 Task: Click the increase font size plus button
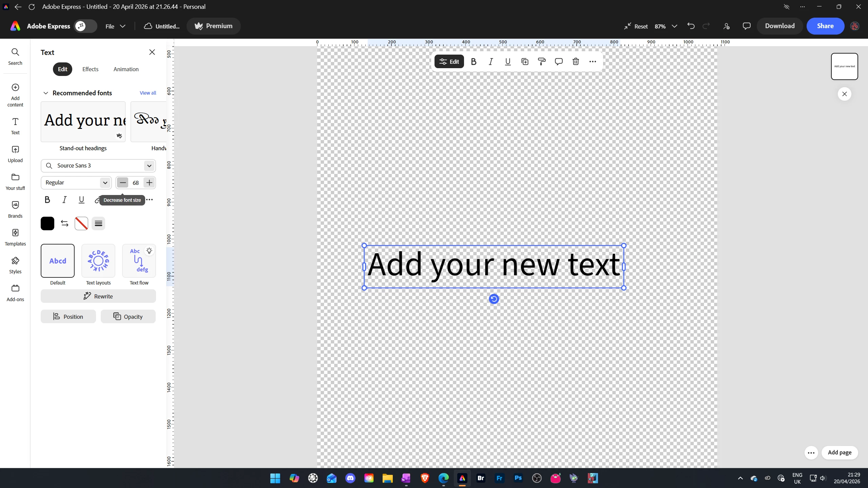(149, 182)
